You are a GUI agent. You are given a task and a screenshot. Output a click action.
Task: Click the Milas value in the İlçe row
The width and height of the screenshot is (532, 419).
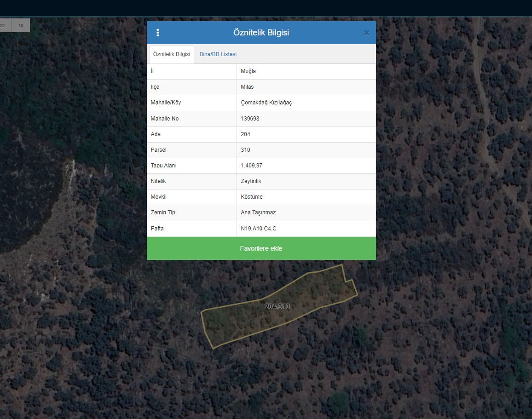coord(247,87)
